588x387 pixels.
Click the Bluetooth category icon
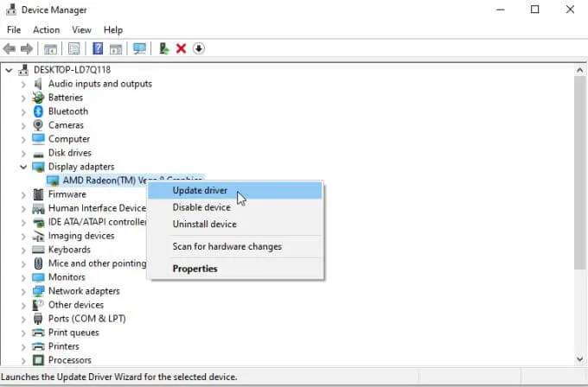[38, 111]
